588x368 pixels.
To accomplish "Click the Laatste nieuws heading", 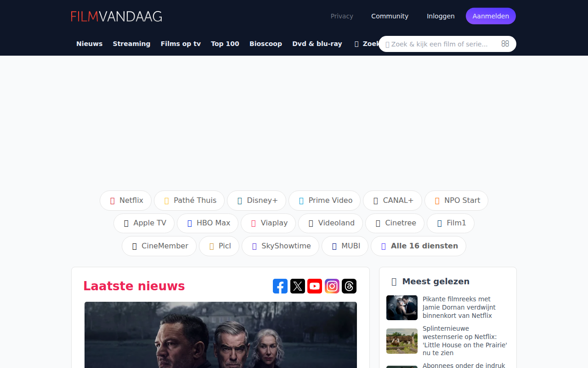I will 134,286.
